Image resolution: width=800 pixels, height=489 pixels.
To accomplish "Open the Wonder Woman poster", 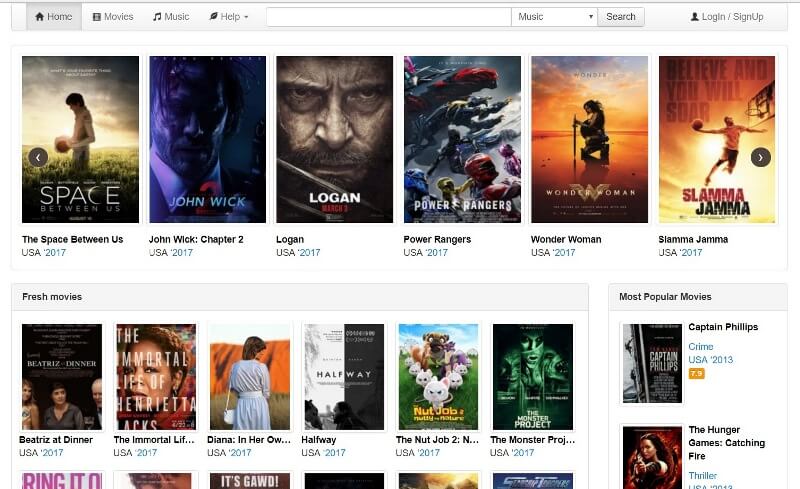I will click(x=589, y=139).
